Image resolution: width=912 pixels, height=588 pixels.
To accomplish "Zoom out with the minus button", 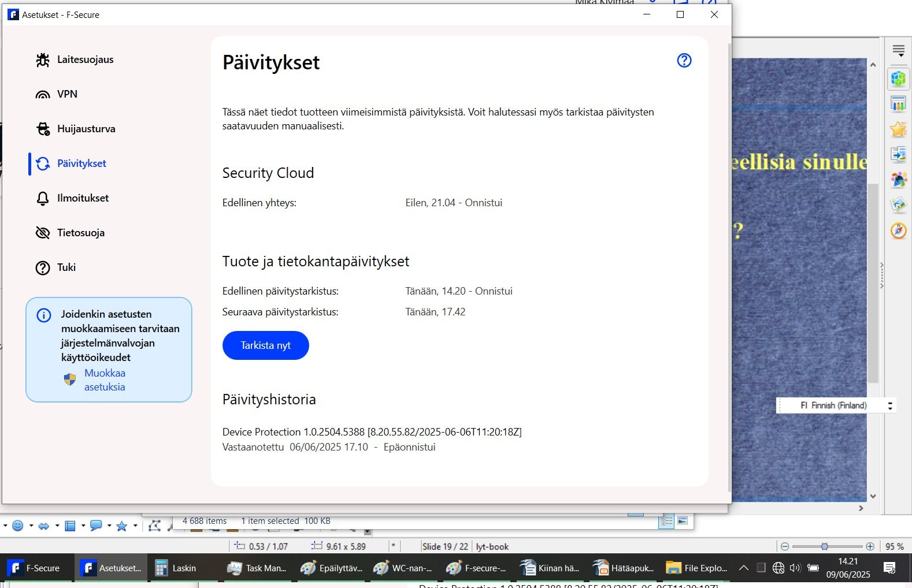I will coord(785,546).
